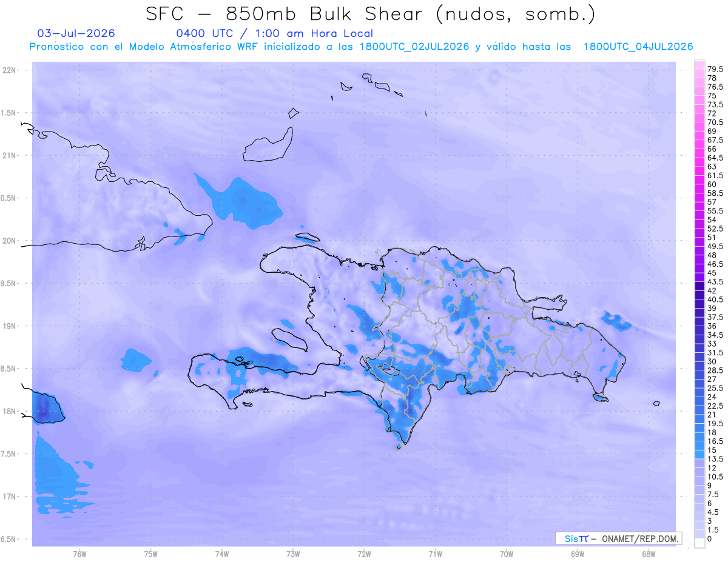Click longitude label '72W'
This screenshot has height=562, width=728.
click(365, 554)
